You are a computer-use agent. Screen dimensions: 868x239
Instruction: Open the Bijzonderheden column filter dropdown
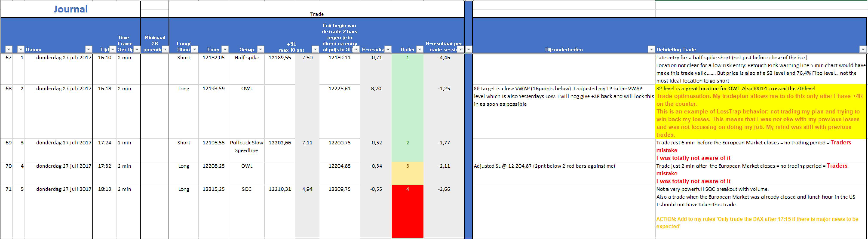(651, 49)
